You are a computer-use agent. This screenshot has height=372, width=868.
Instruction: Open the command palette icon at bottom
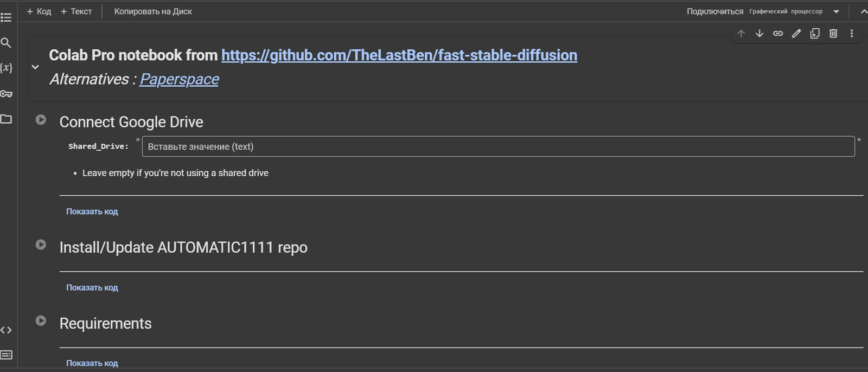(x=6, y=355)
